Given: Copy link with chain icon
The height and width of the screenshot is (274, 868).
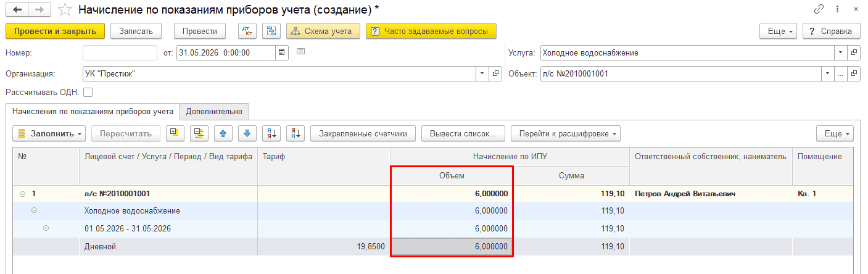Looking at the screenshot, I should (819, 9).
